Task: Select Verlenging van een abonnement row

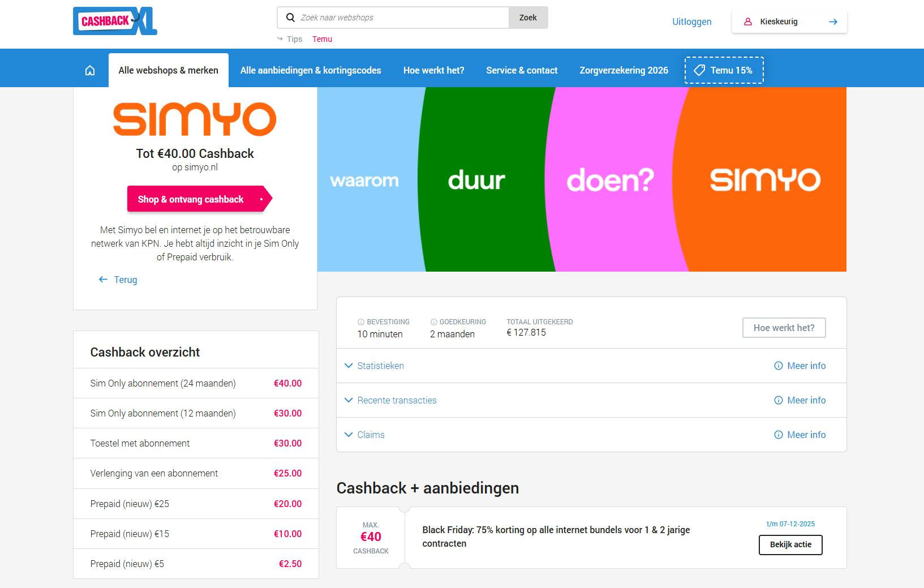Action: coord(196,473)
